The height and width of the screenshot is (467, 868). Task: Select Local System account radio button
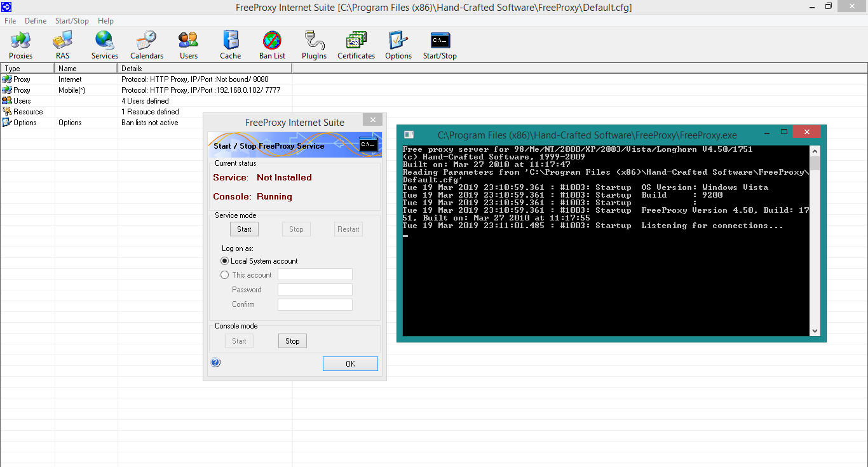[224, 261]
